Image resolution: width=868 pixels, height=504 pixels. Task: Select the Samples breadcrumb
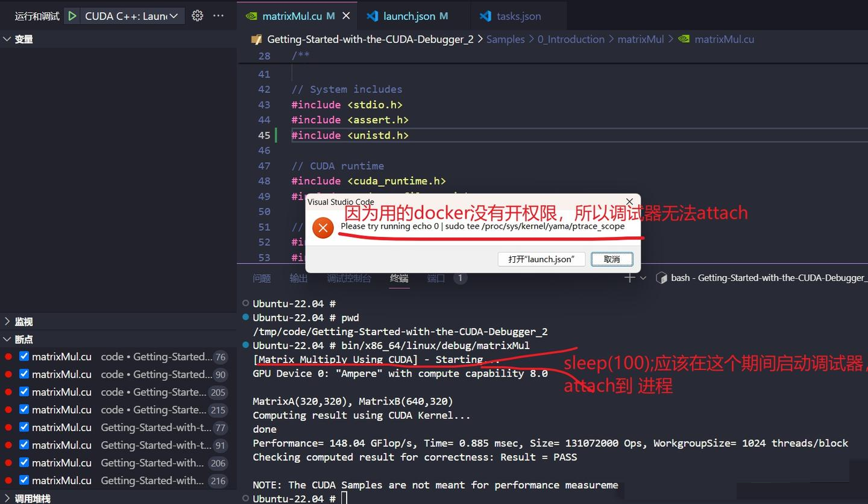pyautogui.click(x=505, y=39)
